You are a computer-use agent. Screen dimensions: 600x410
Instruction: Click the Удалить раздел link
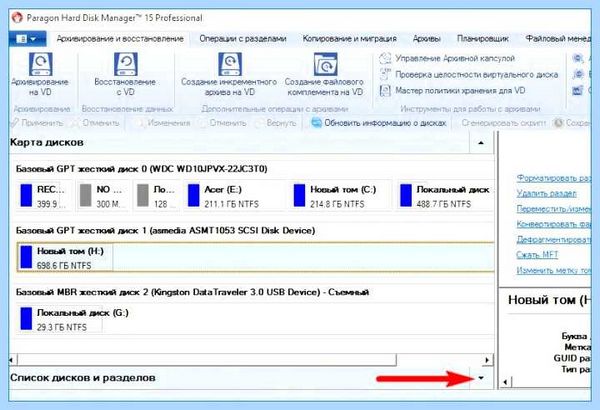[546, 194]
